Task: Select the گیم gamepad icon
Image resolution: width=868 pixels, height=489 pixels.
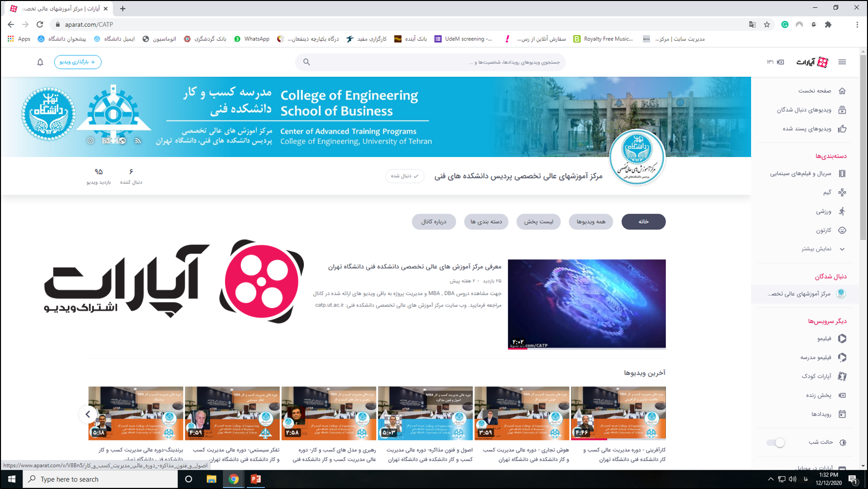Action: (x=842, y=192)
